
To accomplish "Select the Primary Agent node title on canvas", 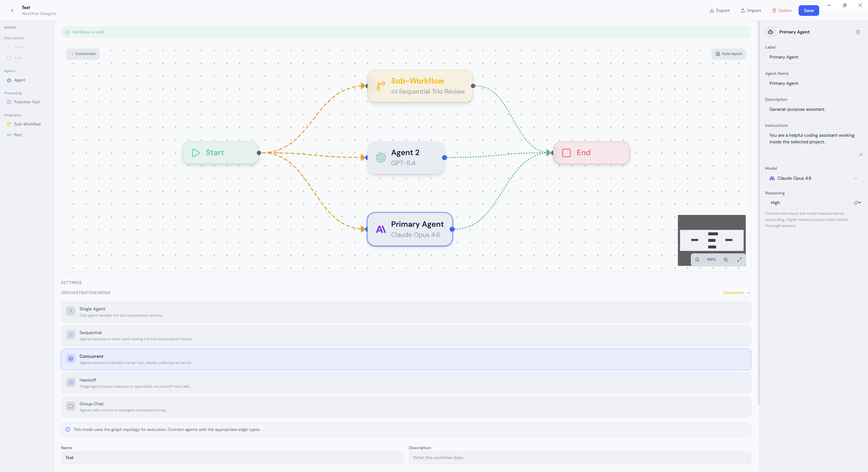I will [417, 224].
